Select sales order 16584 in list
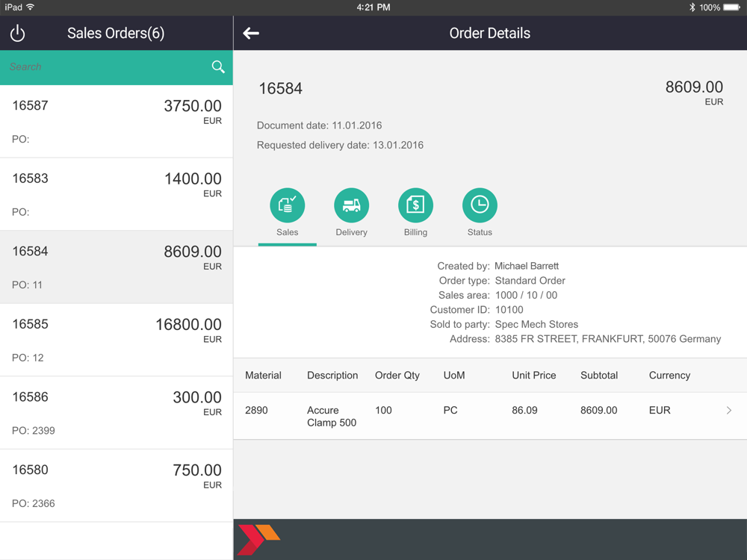 (117, 267)
